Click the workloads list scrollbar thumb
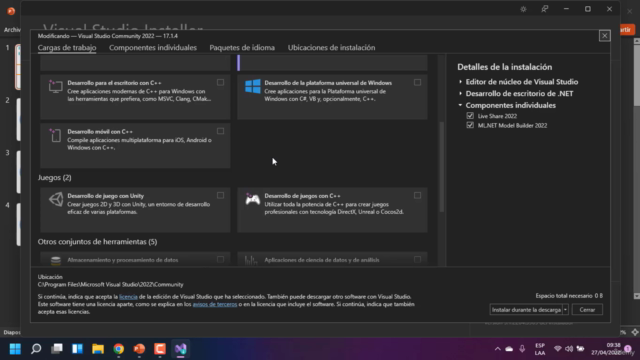Screen dimensions: 640x360 [x=442, y=167]
